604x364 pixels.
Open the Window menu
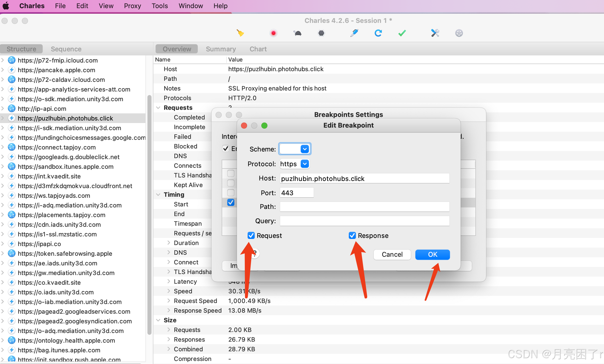coord(191,6)
